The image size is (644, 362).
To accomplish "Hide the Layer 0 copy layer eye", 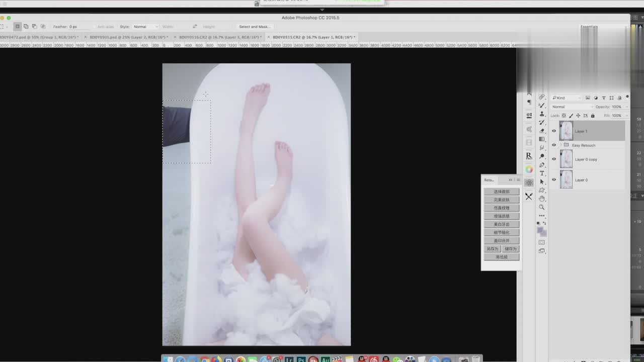I will pyautogui.click(x=554, y=159).
